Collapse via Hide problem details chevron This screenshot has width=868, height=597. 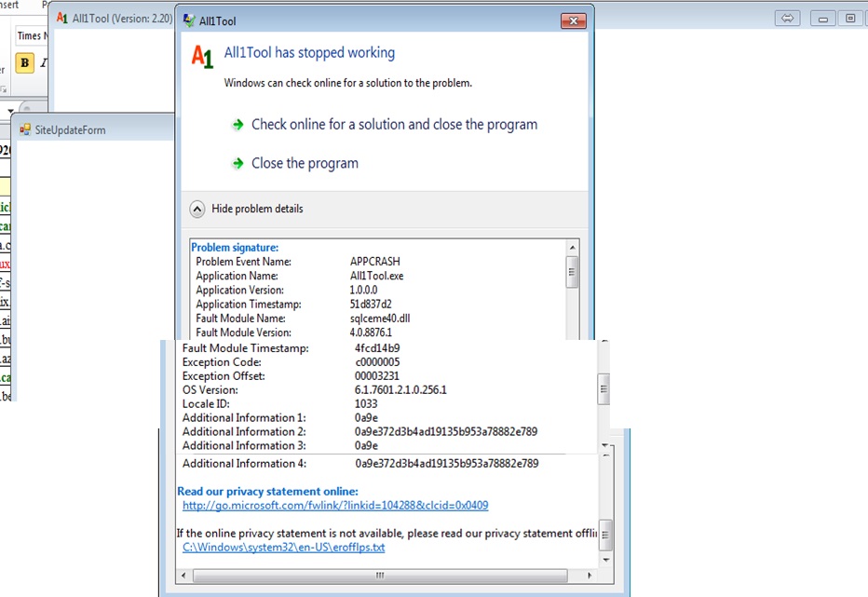(x=197, y=209)
